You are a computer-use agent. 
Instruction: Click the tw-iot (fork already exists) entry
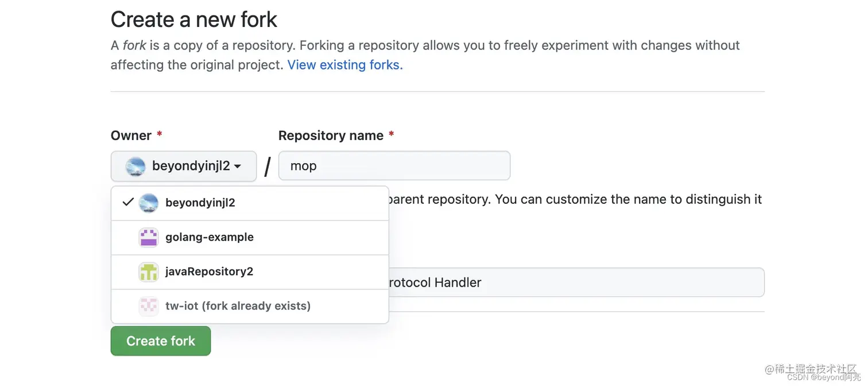click(x=250, y=306)
